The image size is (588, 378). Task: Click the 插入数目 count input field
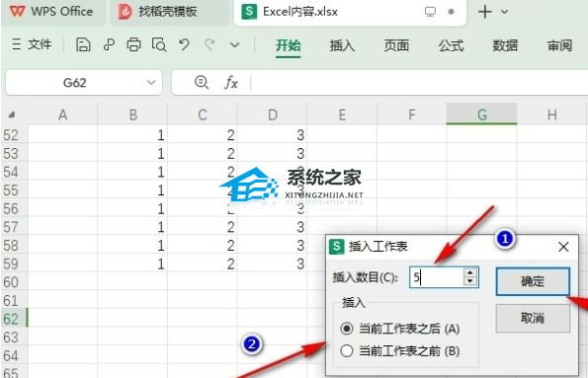(x=437, y=277)
